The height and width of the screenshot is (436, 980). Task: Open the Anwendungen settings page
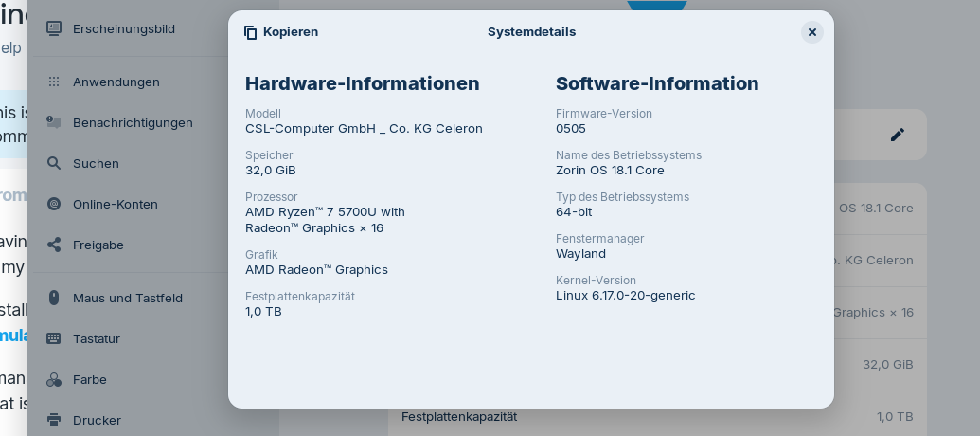click(x=116, y=82)
